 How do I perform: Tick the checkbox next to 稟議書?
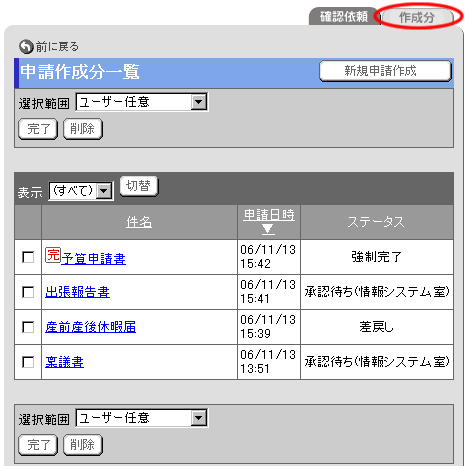point(28,362)
